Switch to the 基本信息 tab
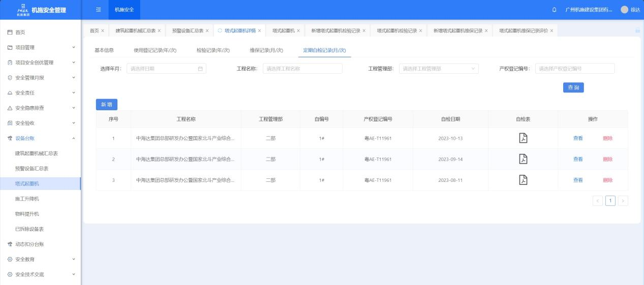644x285 pixels. coord(104,50)
